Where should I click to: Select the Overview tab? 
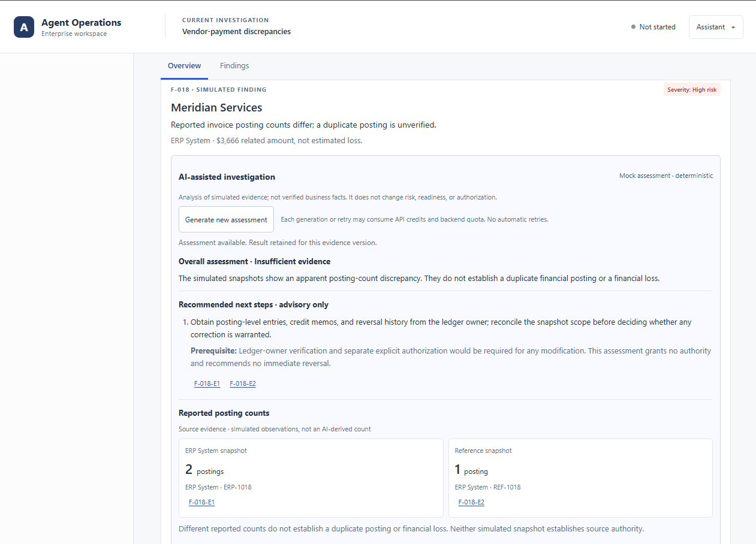click(x=184, y=66)
